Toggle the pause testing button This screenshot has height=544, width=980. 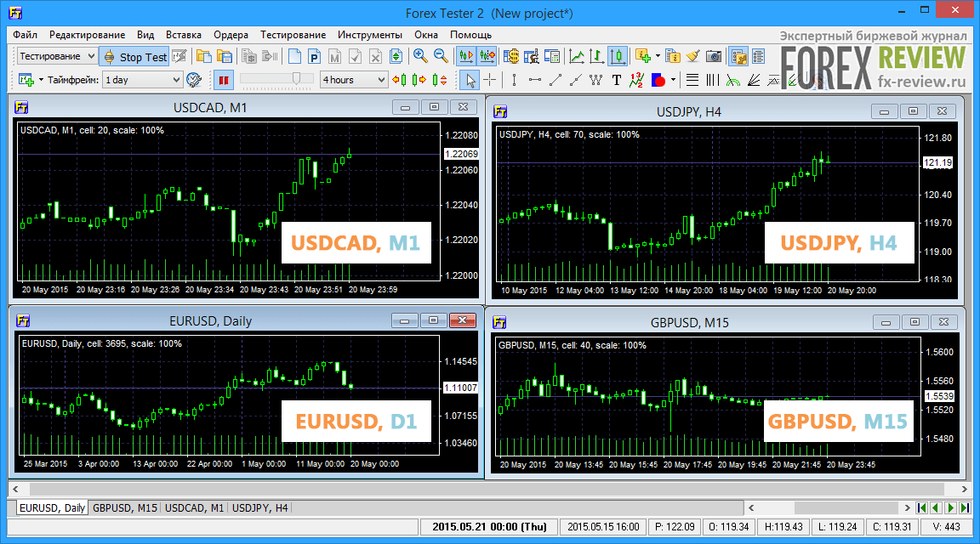click(x=223, y=80)
